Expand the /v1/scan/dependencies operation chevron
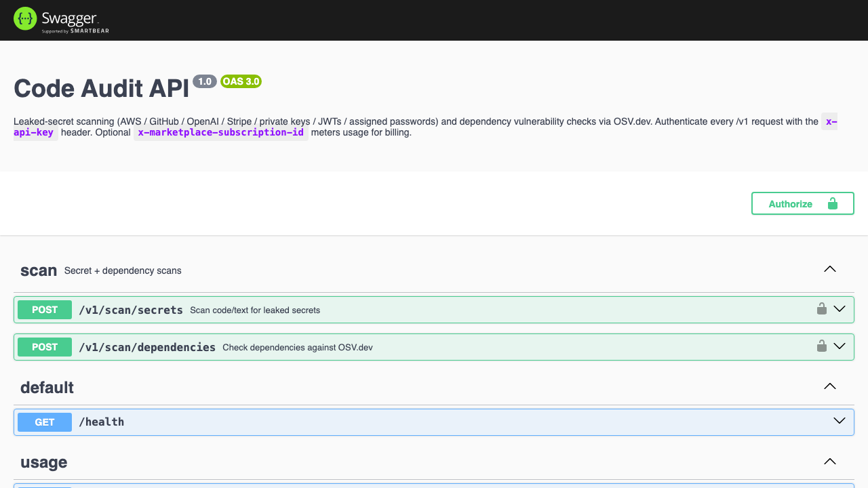 [x=840, y=346]
